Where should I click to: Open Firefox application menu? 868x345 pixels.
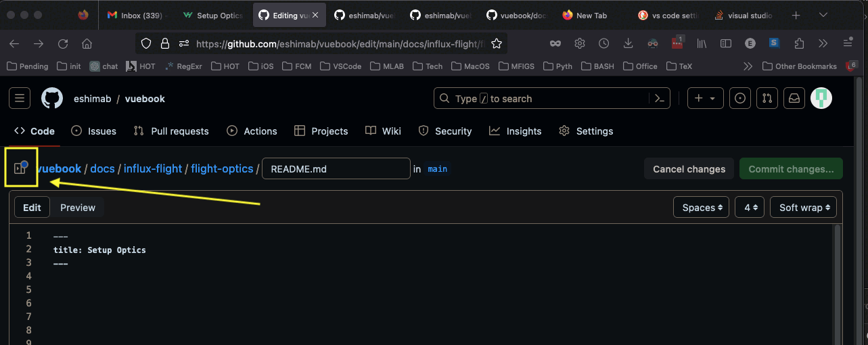click(x=848, y=43)
